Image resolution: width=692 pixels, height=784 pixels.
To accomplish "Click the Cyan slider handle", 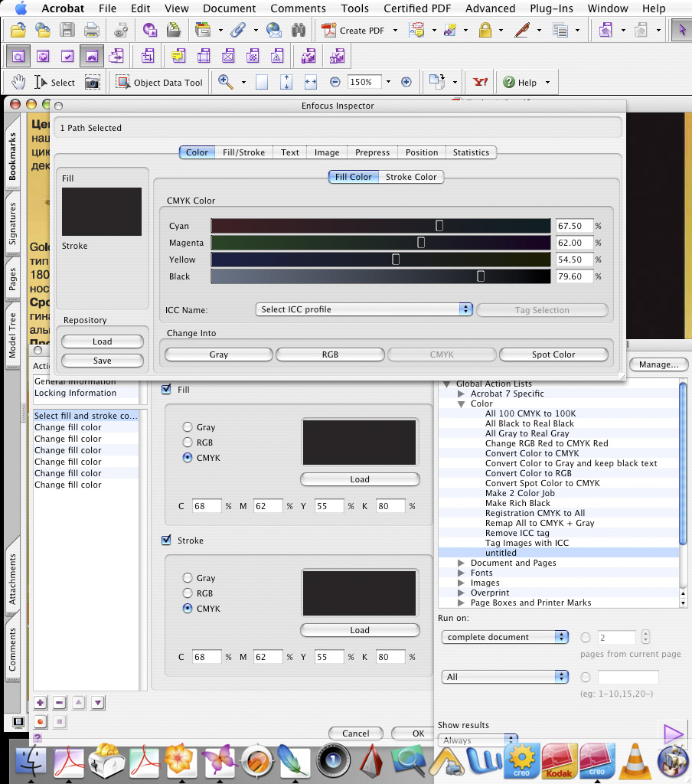I will [x=439, y=226].
